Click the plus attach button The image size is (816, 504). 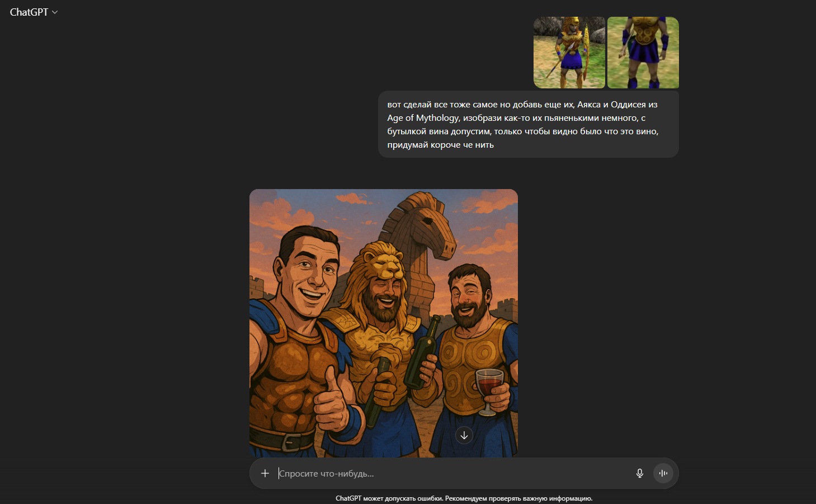[x=265, y=473]
